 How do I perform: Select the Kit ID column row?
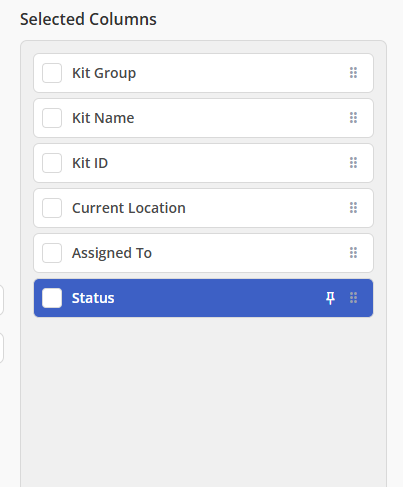203,163
